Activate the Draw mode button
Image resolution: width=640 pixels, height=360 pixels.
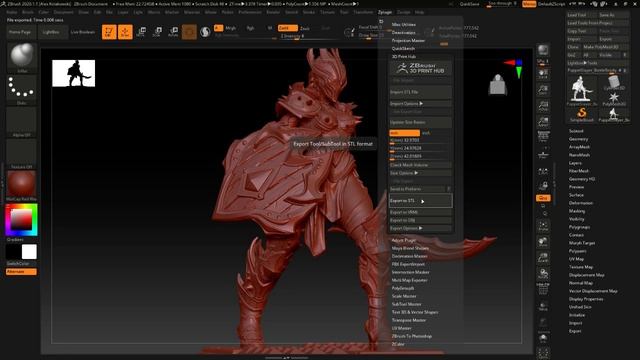[125, 31]
